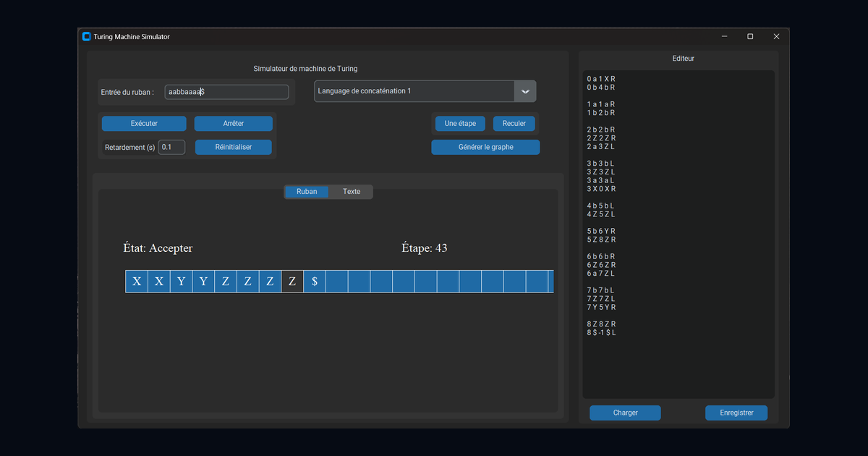Click the Retardement delay field showing 0.1
The width and height of the screenshot is (868, 456).
(171, 147)
